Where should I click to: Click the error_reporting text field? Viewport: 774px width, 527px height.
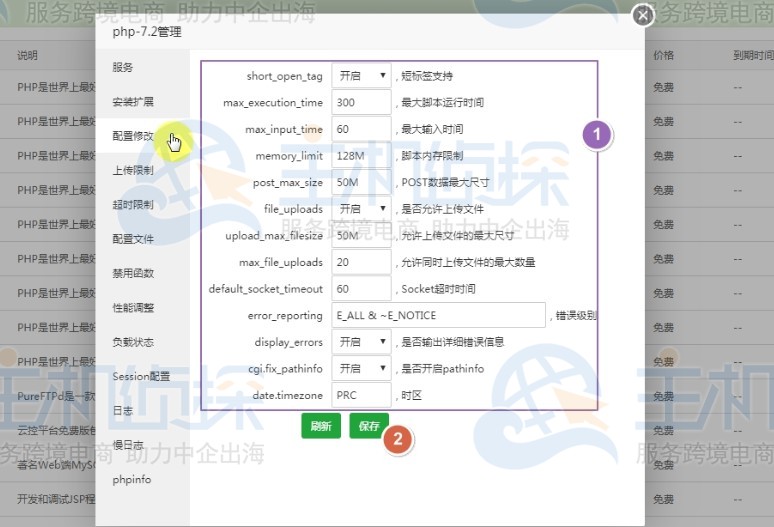click(438, 316)
